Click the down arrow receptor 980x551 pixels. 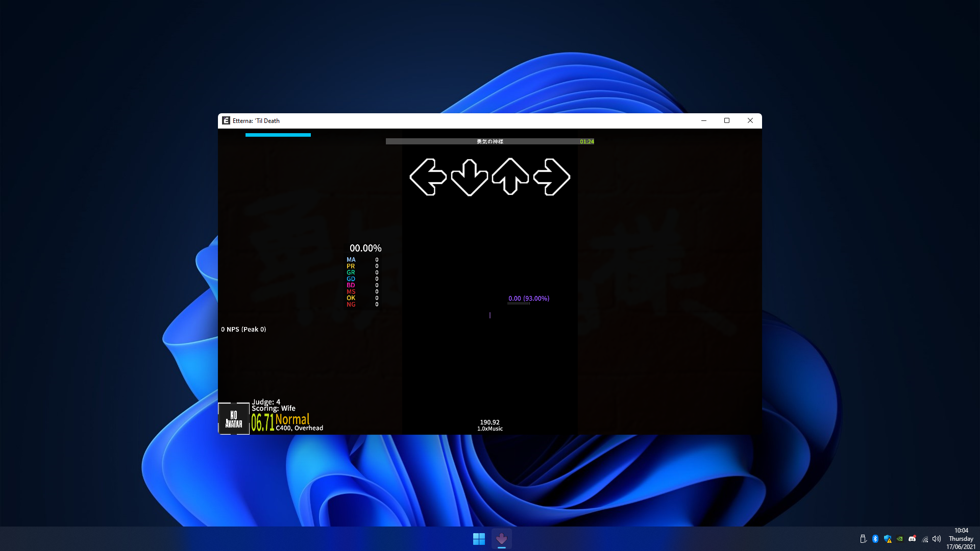pyautogui.click(x=470, y=178)
